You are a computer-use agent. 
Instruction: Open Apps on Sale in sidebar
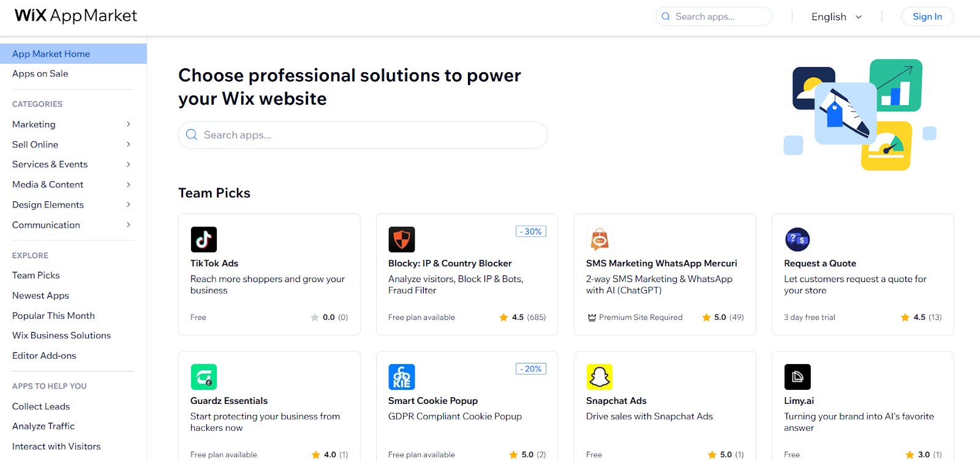pyautogui.click(x=40, y=73)
